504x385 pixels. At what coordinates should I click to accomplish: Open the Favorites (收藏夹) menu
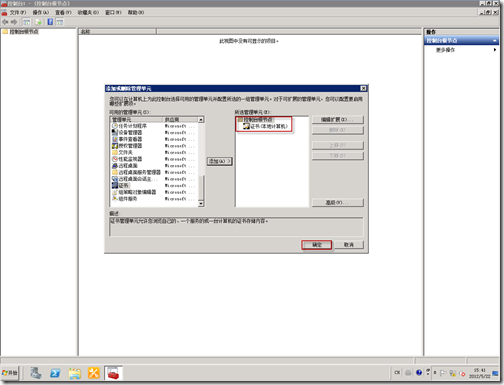[x=88, y=12]
